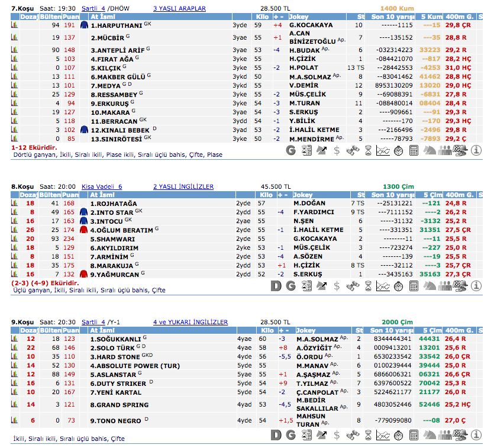Open 4 ve YUKARI İNGİLİZLER link
This screenshot has width=494, height=448.
click(x=190, y=322)
